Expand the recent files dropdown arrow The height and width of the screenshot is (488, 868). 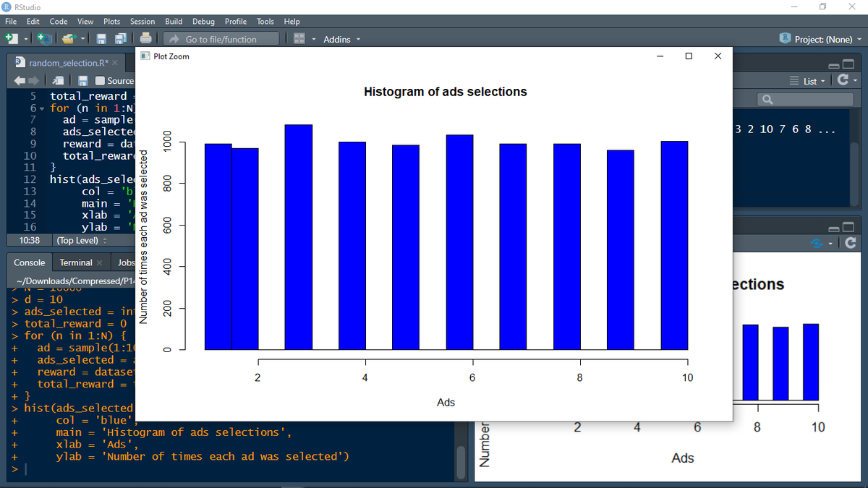click(83, 39)
